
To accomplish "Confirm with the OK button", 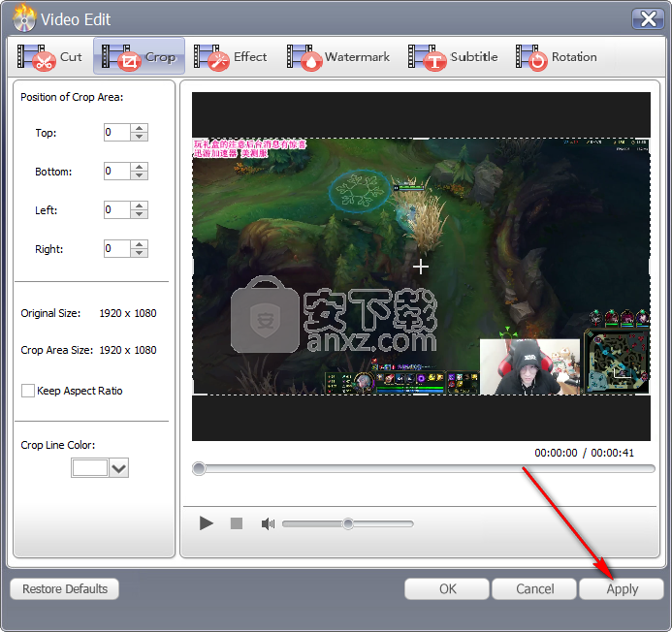I will click(447, 588).
